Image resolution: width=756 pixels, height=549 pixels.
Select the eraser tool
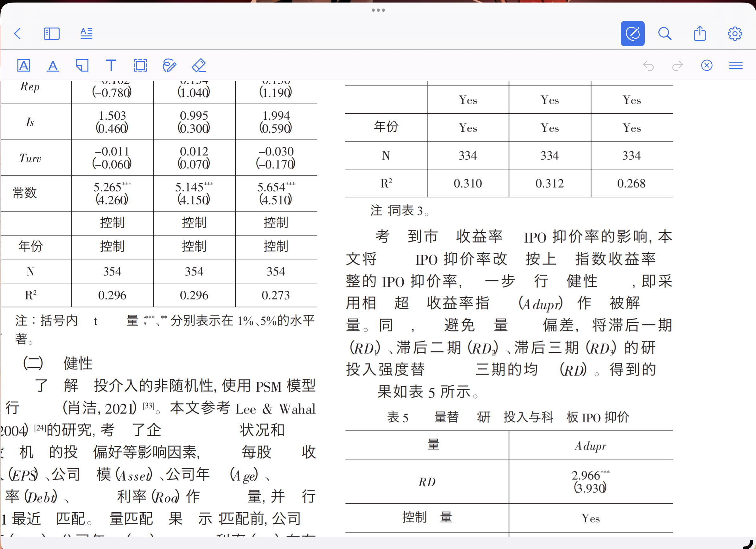pyautogui.click(x=199, y=65)
